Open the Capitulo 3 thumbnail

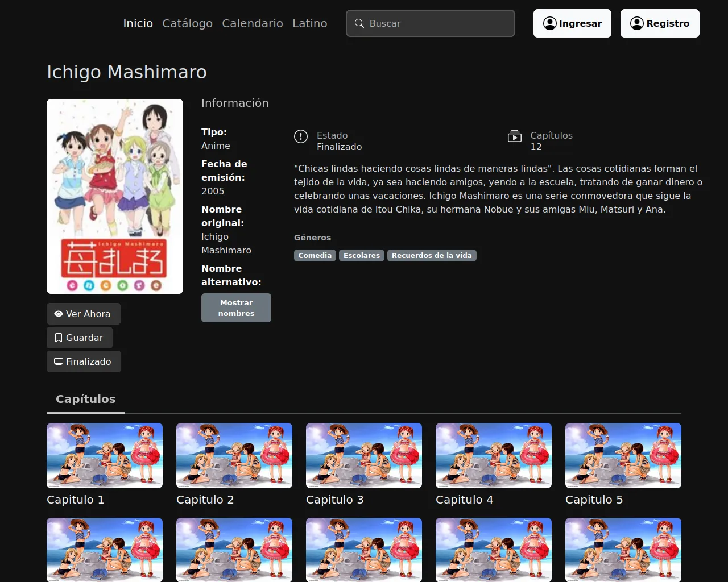364,455
